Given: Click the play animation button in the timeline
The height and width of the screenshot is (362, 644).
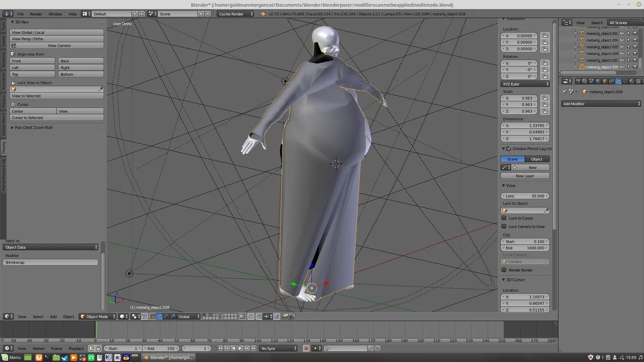Looking at the screenshot, I should pyautogui.click(x=240, y=348).
